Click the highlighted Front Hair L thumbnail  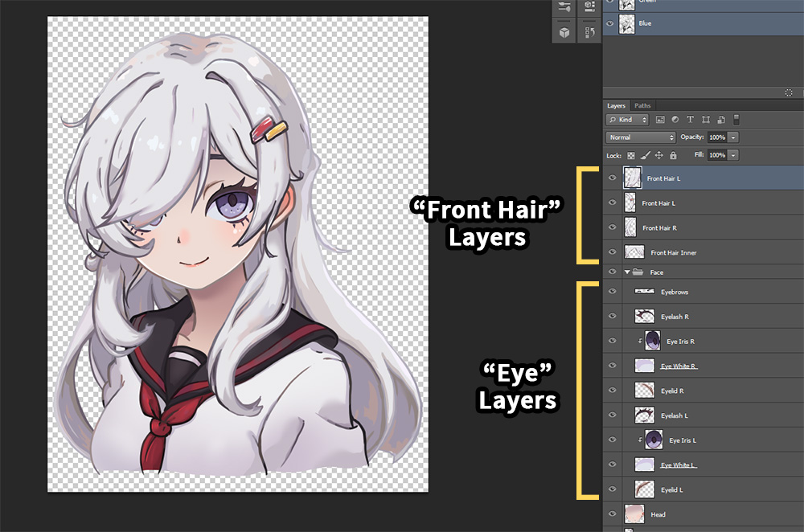[x=632, y=178]
